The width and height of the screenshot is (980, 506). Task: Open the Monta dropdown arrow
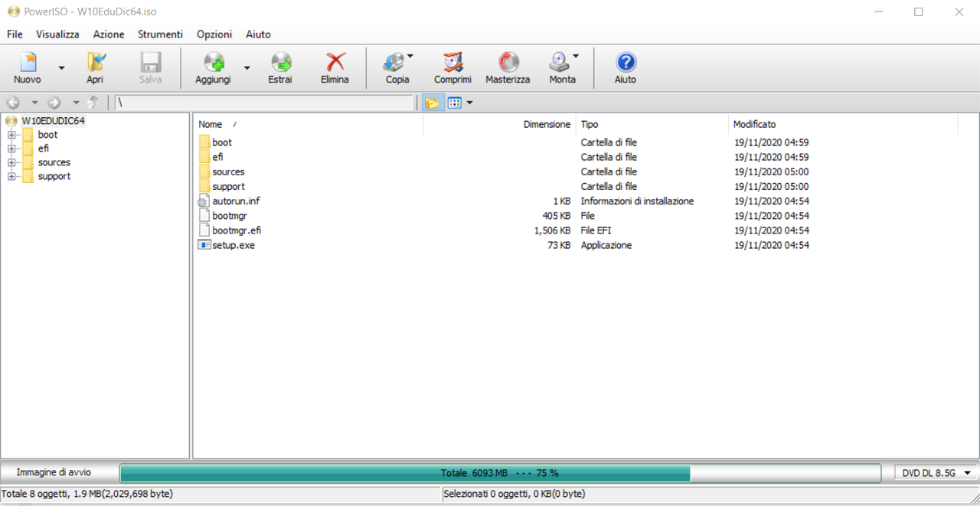(x=575, y=56)
